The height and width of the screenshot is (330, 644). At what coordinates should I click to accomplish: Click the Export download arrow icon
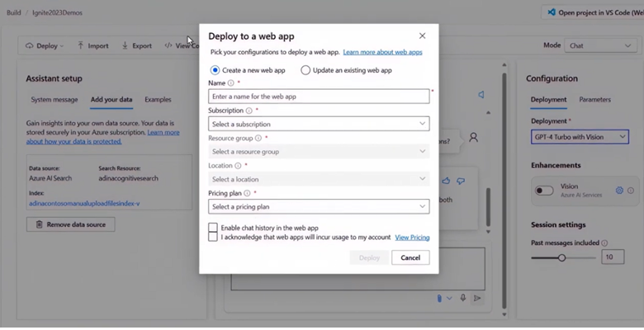coord(125,45)
